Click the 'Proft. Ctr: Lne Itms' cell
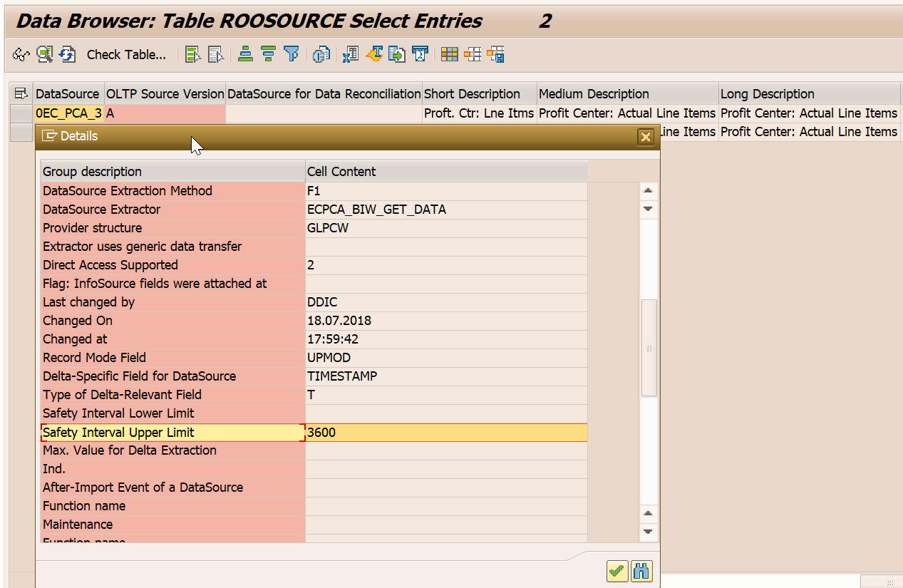 point(480,113)
